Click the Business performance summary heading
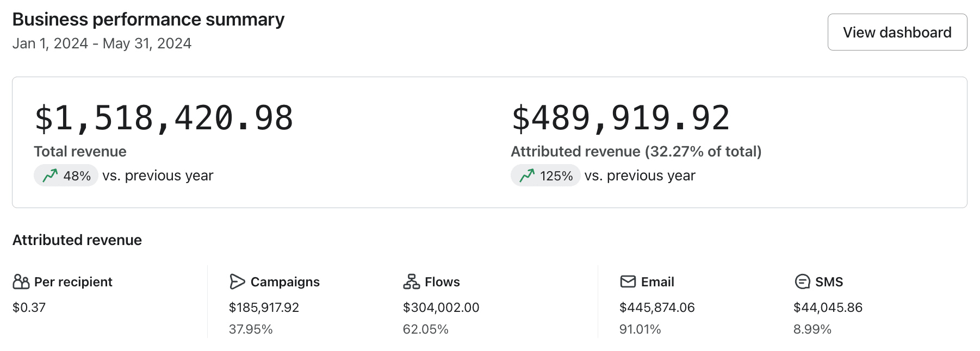 (x=148, y=20)
